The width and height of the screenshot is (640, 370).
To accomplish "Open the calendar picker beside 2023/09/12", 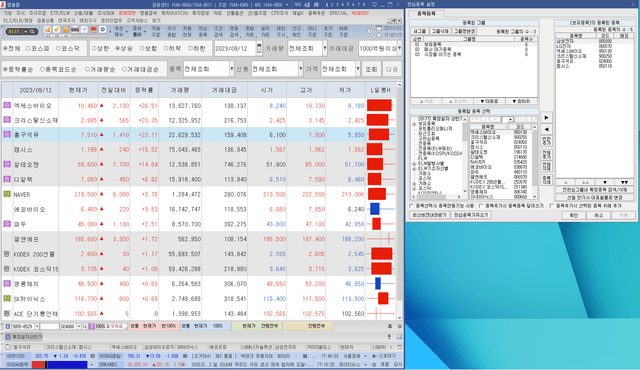I will click(259, 48).
